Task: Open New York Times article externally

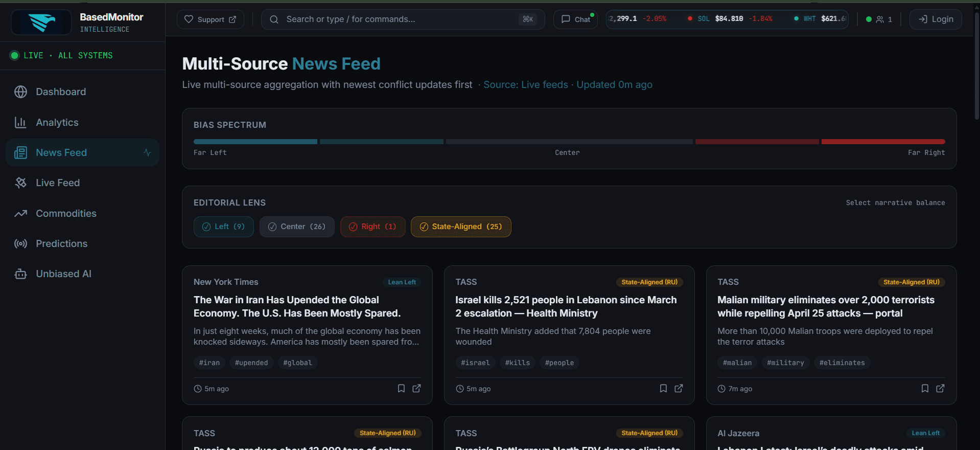Action: pyautogui.click(x=416, y=389)
